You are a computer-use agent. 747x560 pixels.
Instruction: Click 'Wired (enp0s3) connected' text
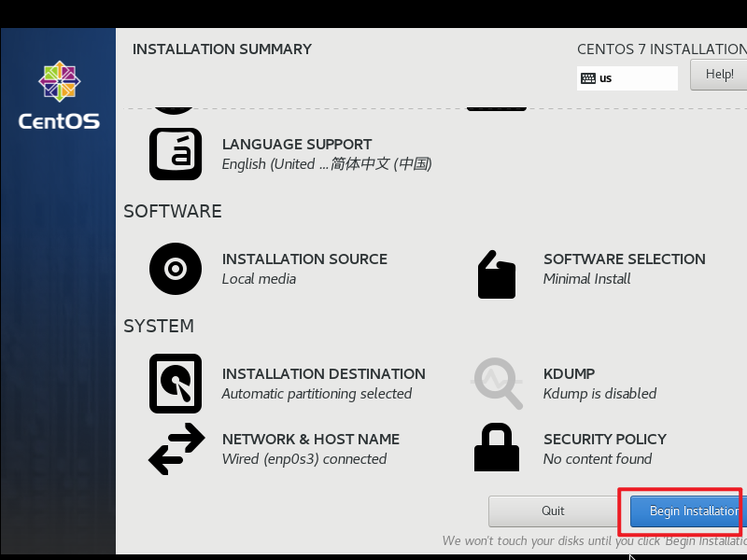coord(304,459)
